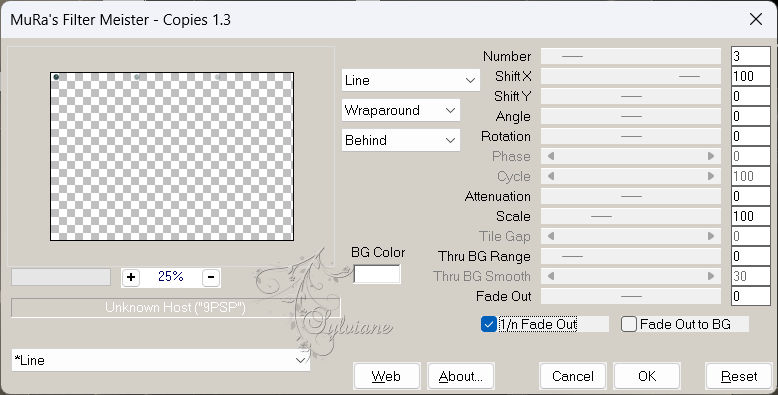Viewport: 778px width, 395px height.
Task: Open the Line mode dropdown
Action: pos(411,80)
